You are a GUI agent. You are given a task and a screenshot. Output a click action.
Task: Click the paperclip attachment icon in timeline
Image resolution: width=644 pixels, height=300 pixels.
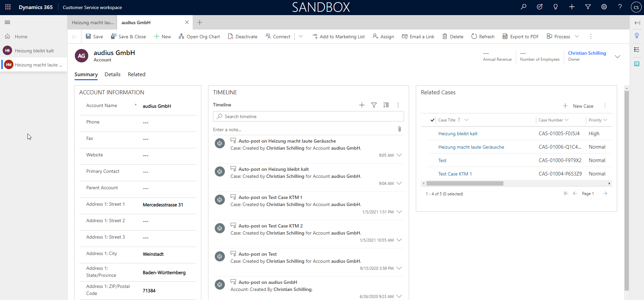[399, 129]
